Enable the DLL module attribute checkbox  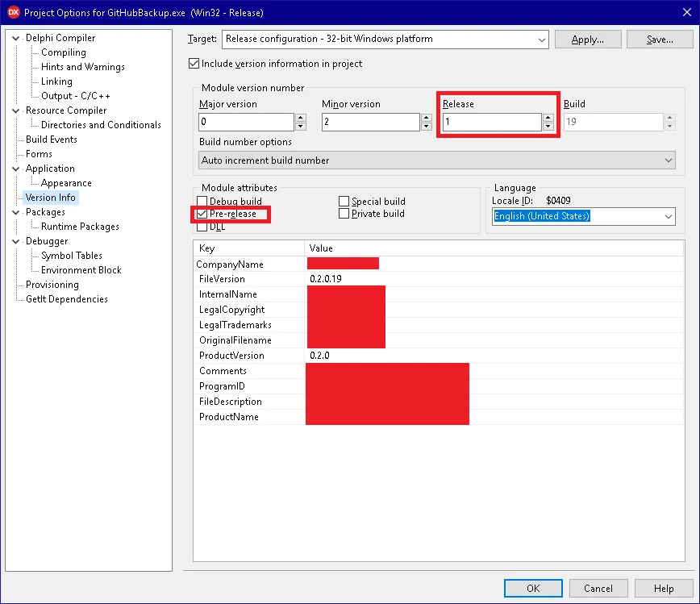202,227
